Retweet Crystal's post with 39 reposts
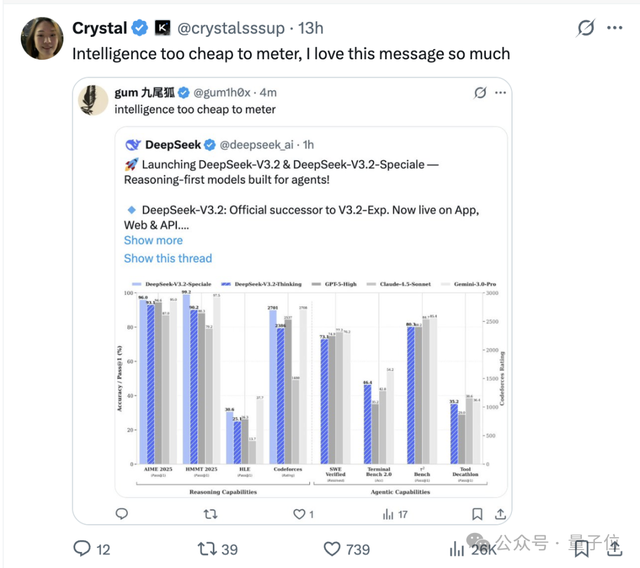This screenshot has width=640, height=568. 208,548
